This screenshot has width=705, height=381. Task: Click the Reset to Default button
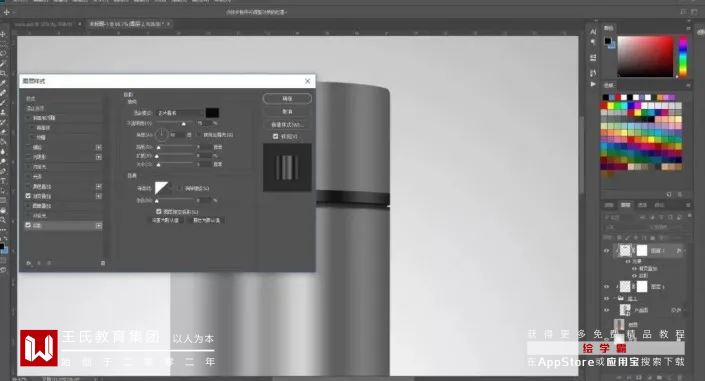point(206,220)
